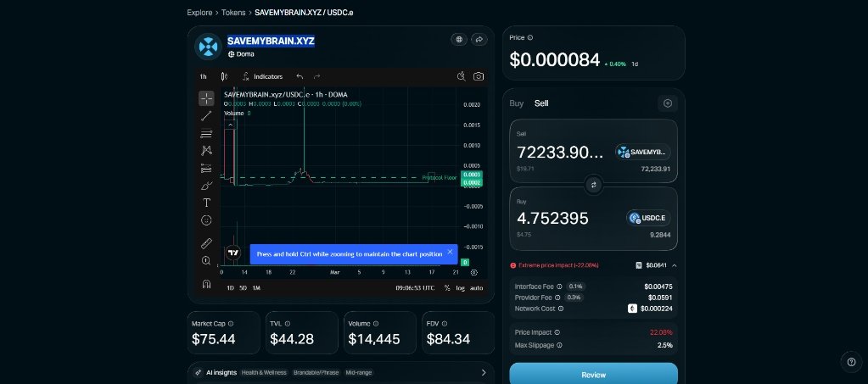Show Volume info tooltip
Image resolution: width=868 pixels, height=384 pixels.
pyautogui.click(x=376, y=324)
